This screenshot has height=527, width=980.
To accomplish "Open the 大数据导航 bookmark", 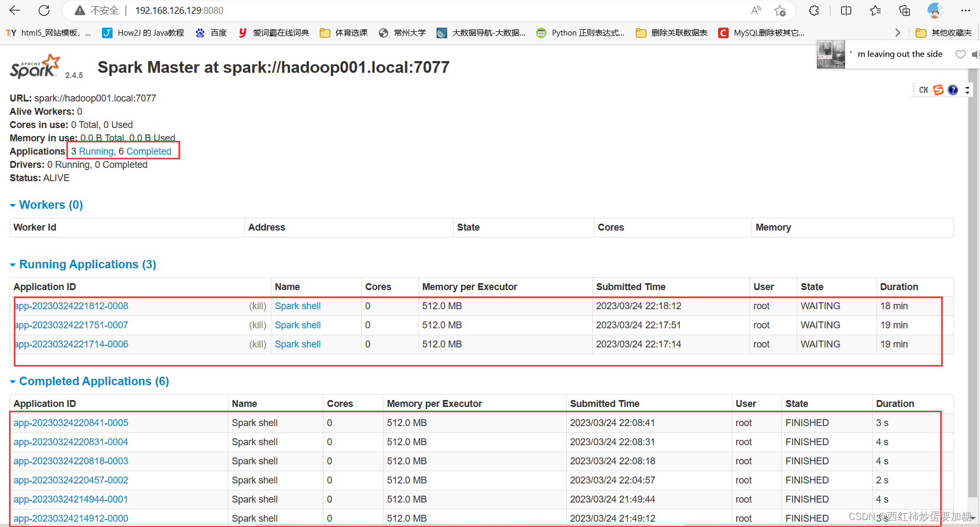I will click(481, 33).
